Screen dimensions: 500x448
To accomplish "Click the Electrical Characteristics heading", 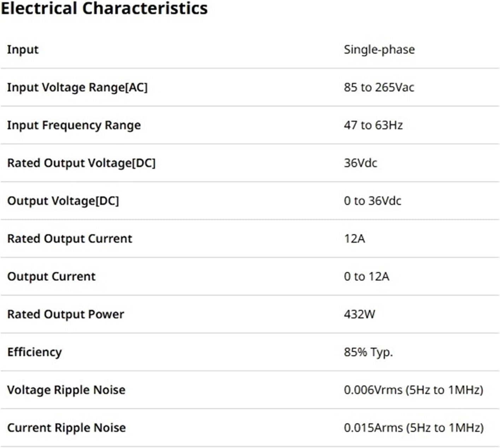I will (x=104, y=8).
